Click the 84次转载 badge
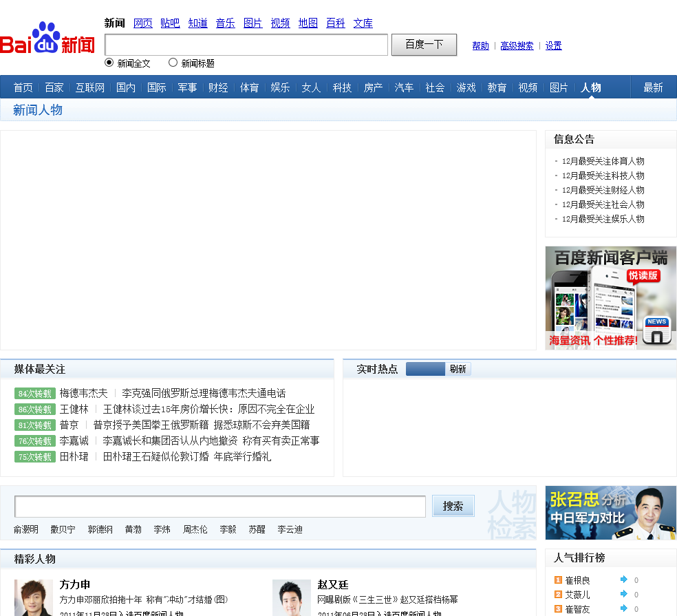The width and height of the screenshot is (677, 616). pos(35,394)
